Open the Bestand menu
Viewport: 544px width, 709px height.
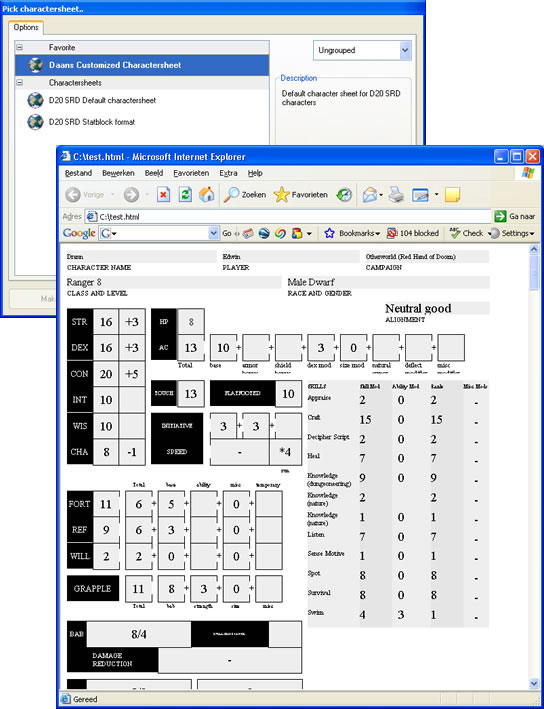coord(78,173)
